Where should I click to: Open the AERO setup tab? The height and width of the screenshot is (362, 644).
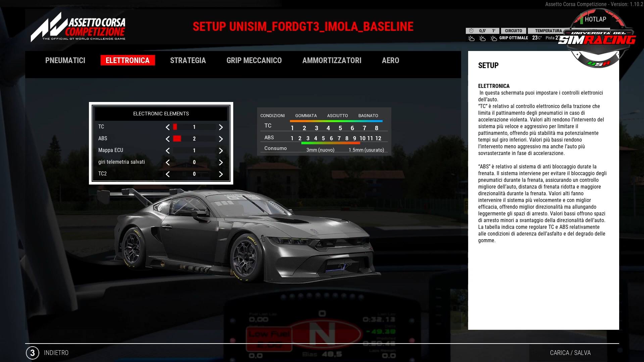pos(390,60)
